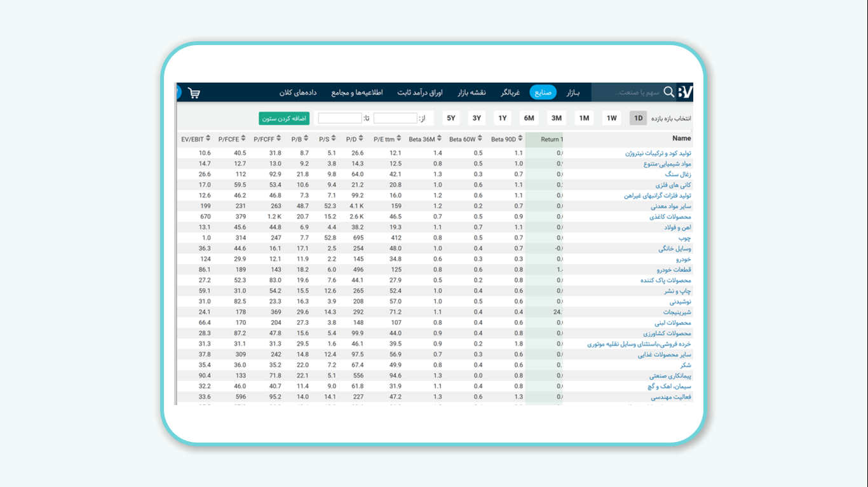The width and height of the screenshot is (868, 487).
Task: Open the اطلاعیه‌ها و مجامع menu item
Action: pos(356,93)
